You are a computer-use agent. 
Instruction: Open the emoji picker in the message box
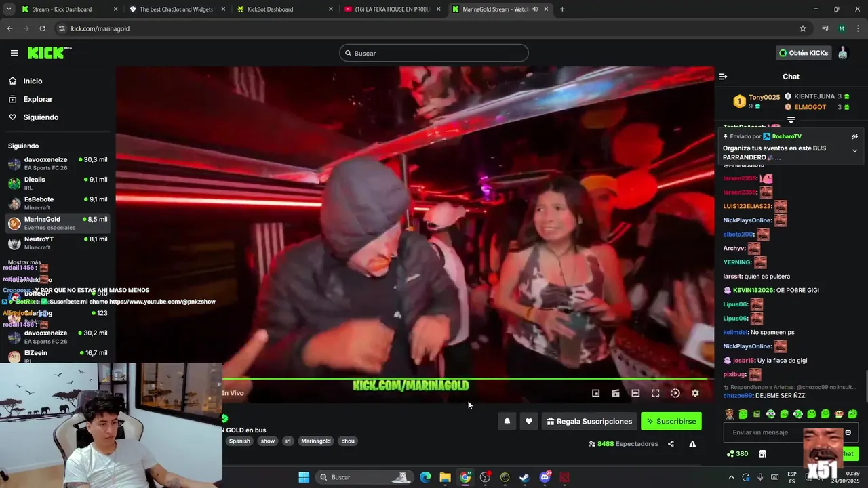pos(848,432)
